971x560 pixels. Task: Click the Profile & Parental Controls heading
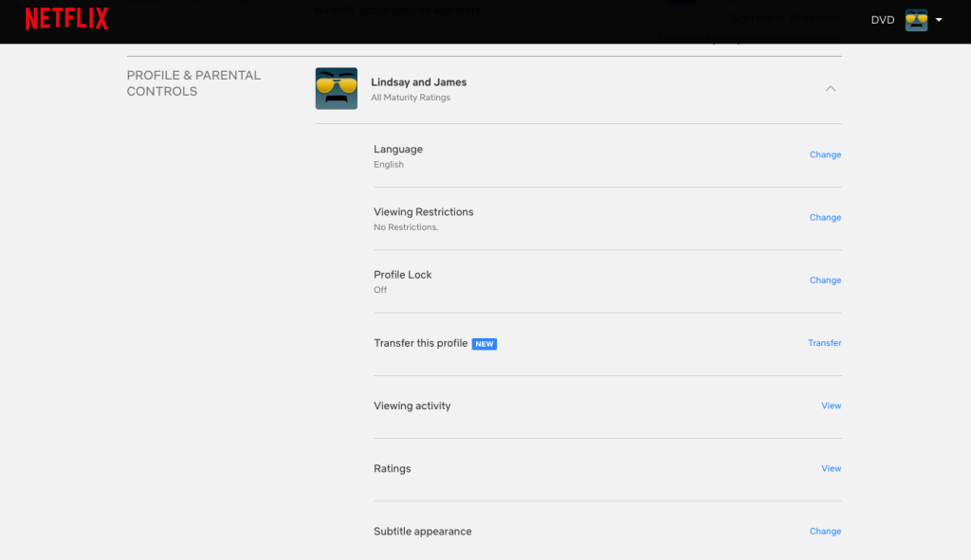(193, 83)
